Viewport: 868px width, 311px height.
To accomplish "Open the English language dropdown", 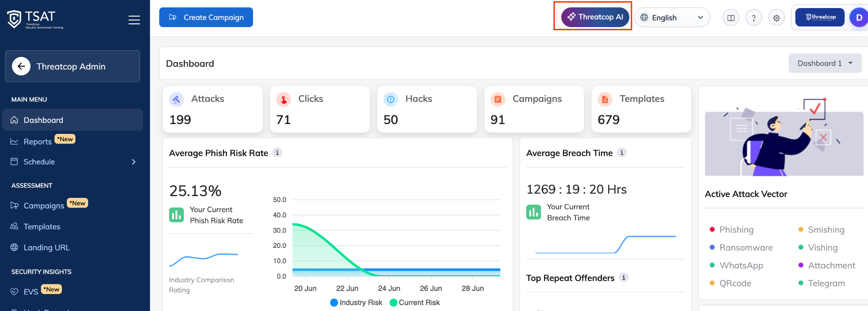I will [672, 17].
